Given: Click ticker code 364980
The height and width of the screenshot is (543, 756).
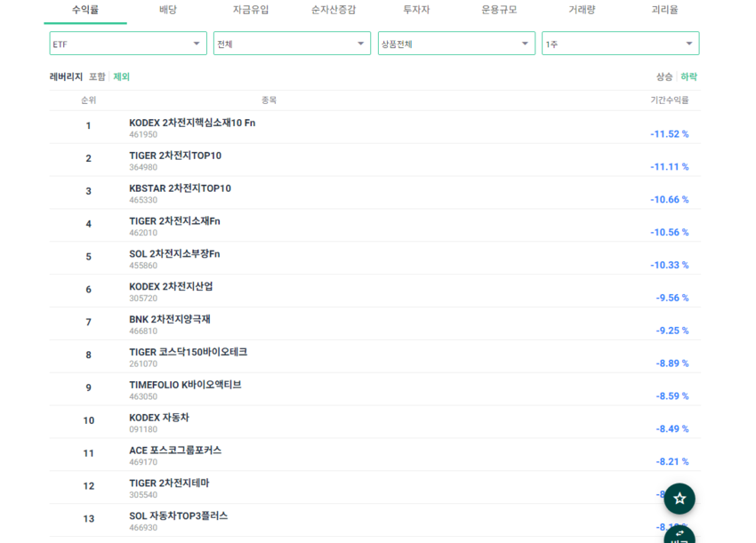Looking at the screenshot, I should (143, 167).
